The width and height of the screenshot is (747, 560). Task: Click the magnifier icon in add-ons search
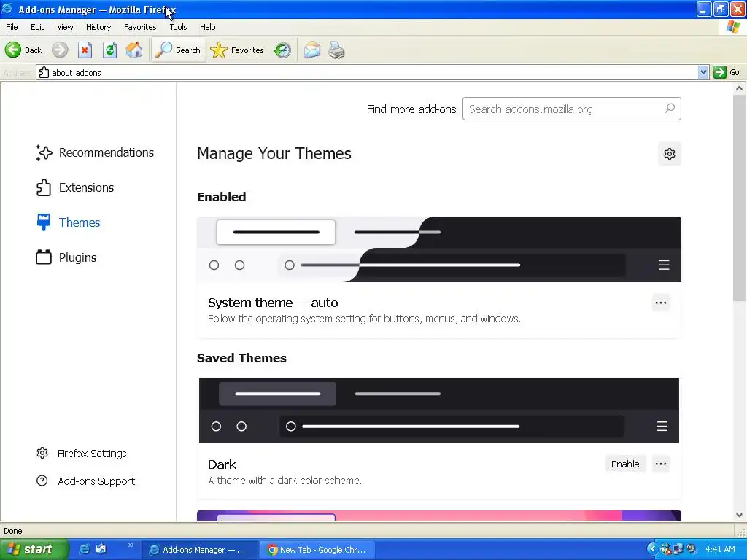(670, 109)
